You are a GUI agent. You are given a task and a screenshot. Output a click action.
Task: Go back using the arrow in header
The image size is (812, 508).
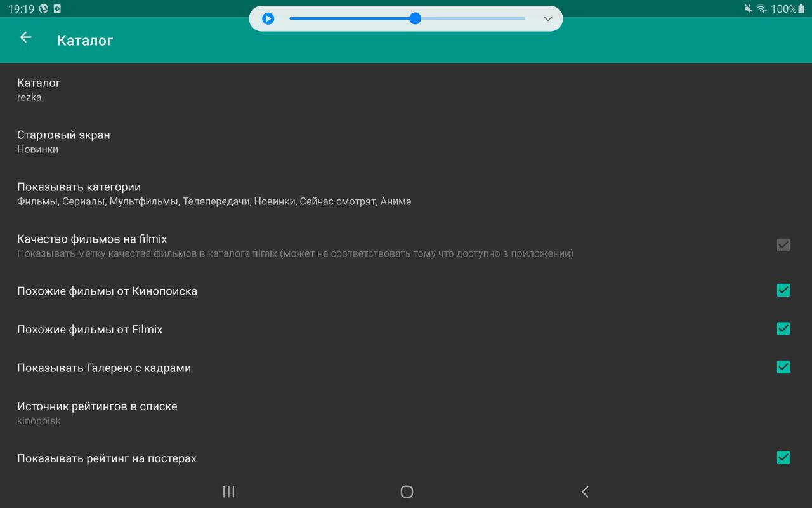tap(25, 37)
